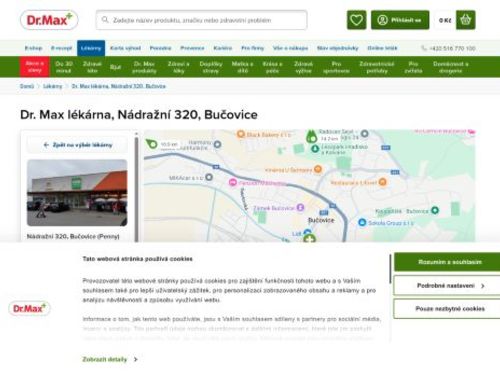500x375 pixels.
Task: Select the Lékárny tab
Action: [91, 48]
